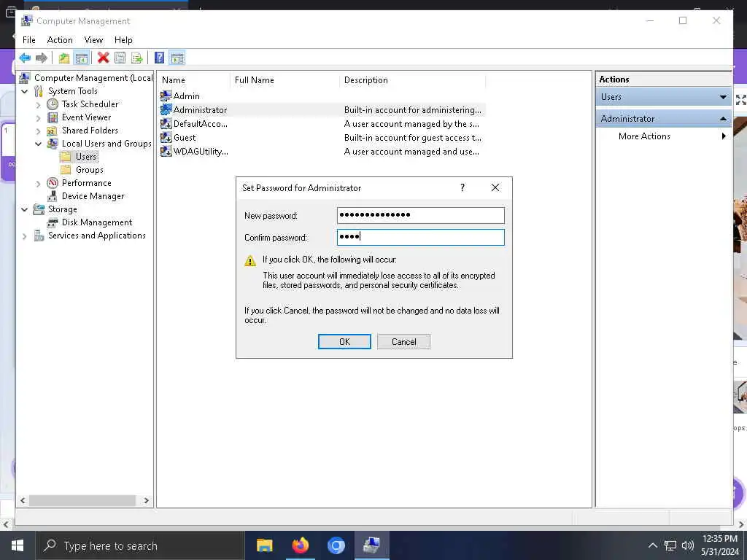This screenshot has width=747, height=560.
Task: Click OK in Set Password dialog
Action: coord(344,342)
